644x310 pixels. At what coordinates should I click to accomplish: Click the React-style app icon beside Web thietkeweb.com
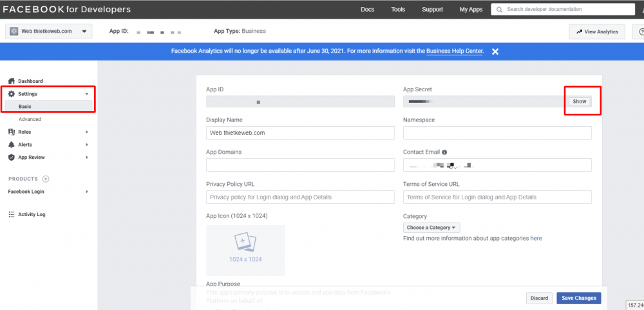14,31
